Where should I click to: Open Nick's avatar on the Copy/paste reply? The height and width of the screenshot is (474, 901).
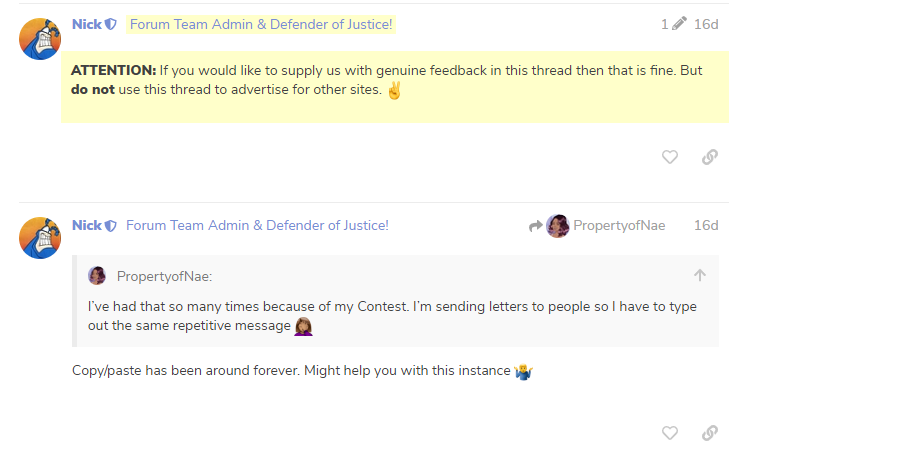[x=41, y=238]
